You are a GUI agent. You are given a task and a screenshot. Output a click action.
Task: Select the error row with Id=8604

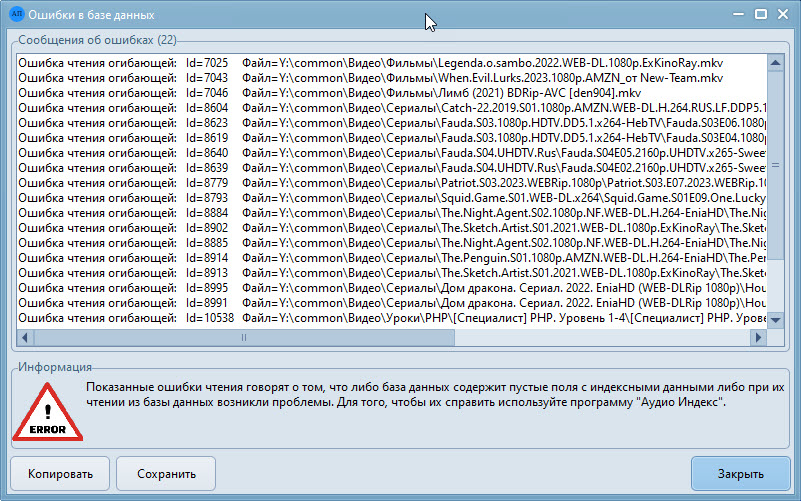tap(392, 108)
